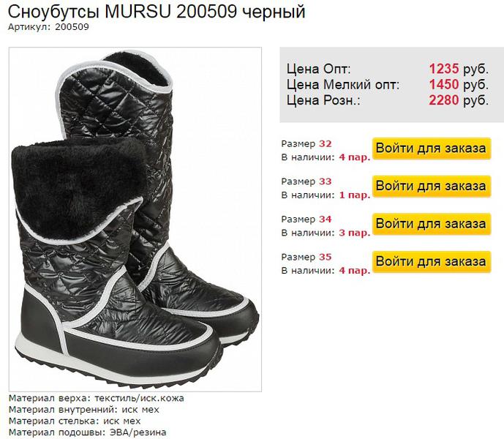Click the product title 'Сноубутсы MURSU 200509 черный'
Screen dimensions: 504x439
[157, 12]
